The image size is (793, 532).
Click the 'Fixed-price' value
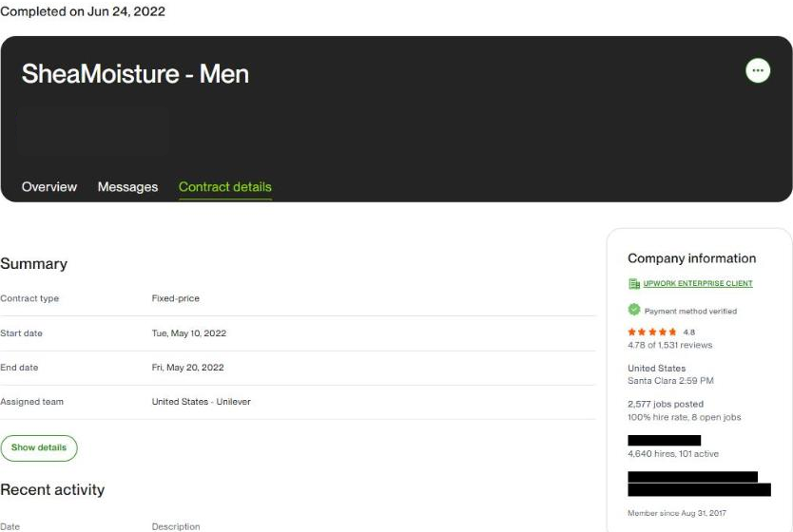(x=176, y=298)
